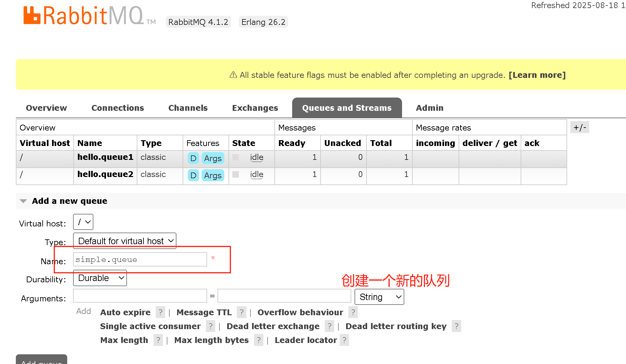Image resolution: width=626 pixels, height=364 pixels.
Task: Open the argument type String dropdown
Action: [379, 297]
